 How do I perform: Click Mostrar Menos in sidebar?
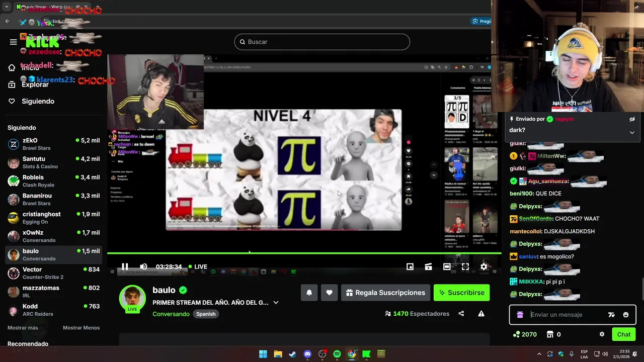point(81,328)
